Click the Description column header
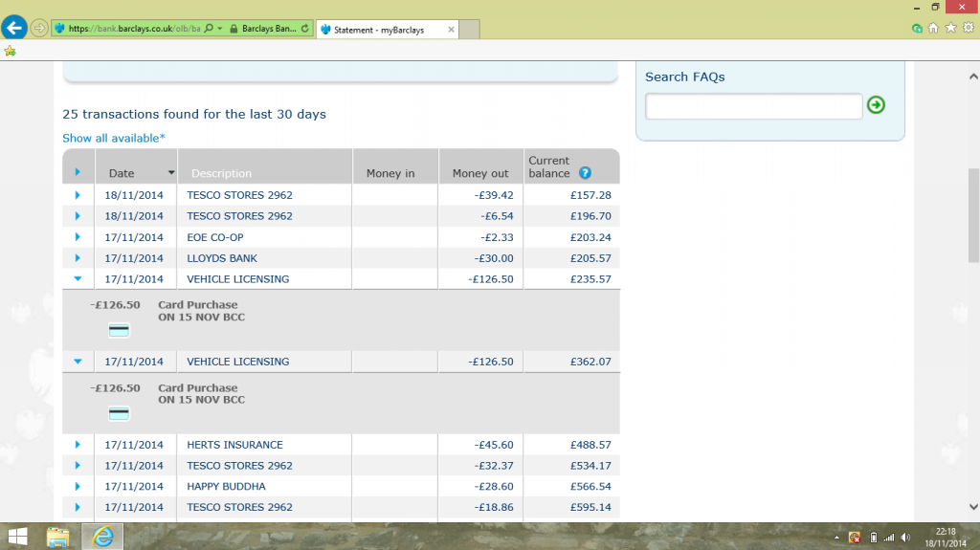Screen dimensions: 980x550 pyautogui.click(x=221, y=173)
